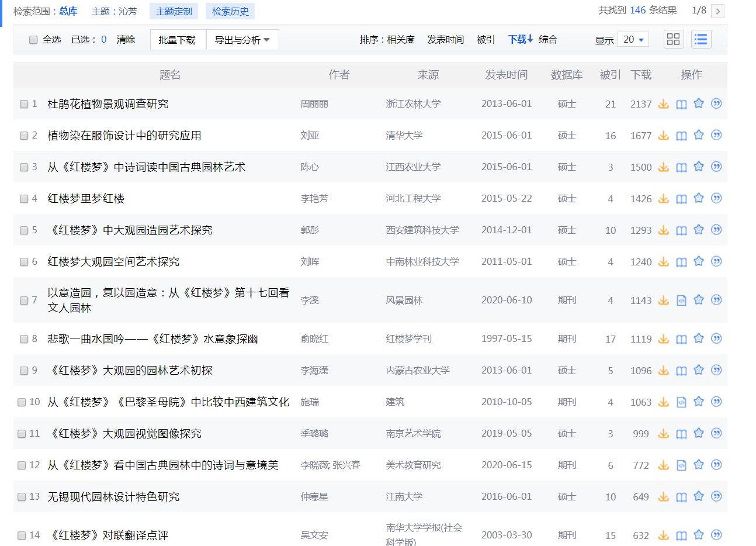Open the 检索历史 tab
The height and width of the screenshot is (546, 756).
point(230,11)
